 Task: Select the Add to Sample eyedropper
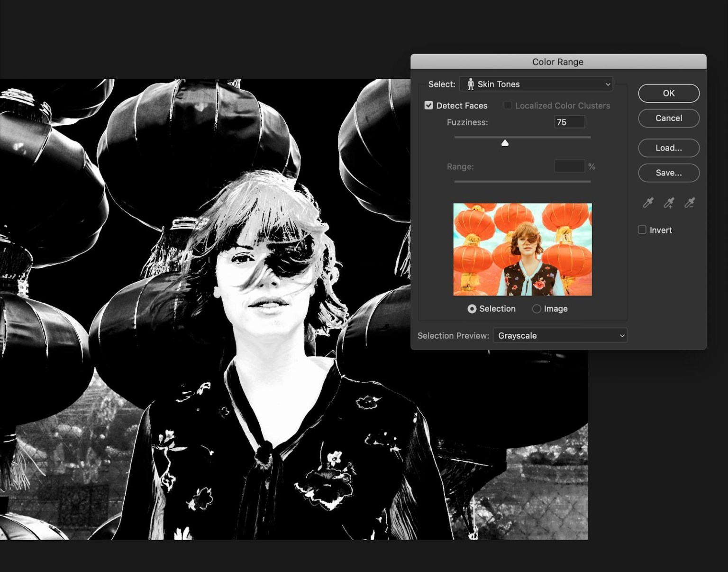[x=669, y=203]
